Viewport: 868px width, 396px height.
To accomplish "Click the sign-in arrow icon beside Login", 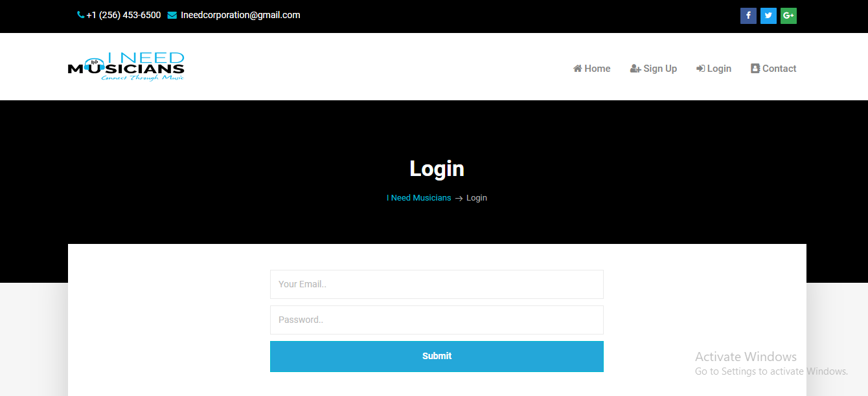I will pos(700,69).
